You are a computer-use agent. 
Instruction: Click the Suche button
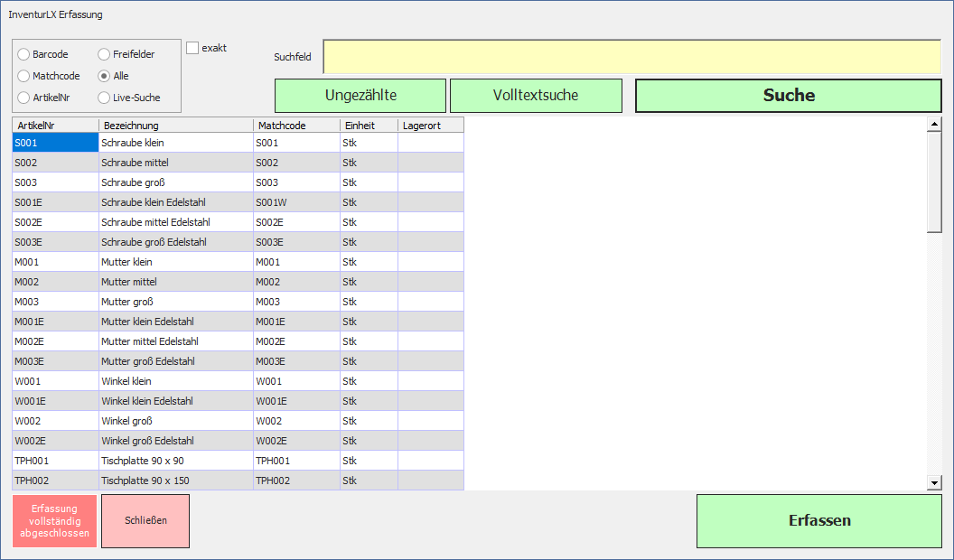pyautogui.click(x=789, y=96)
